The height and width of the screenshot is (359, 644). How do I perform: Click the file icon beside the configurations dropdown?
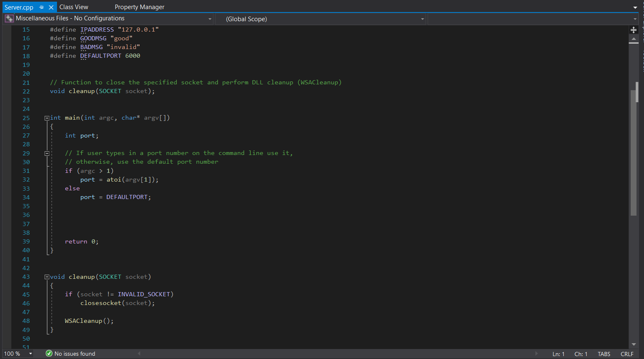pos(9,18)
